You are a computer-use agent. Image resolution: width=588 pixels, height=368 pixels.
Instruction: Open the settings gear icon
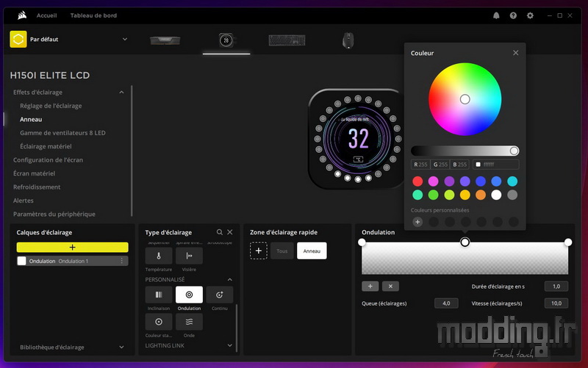(530, 15)
